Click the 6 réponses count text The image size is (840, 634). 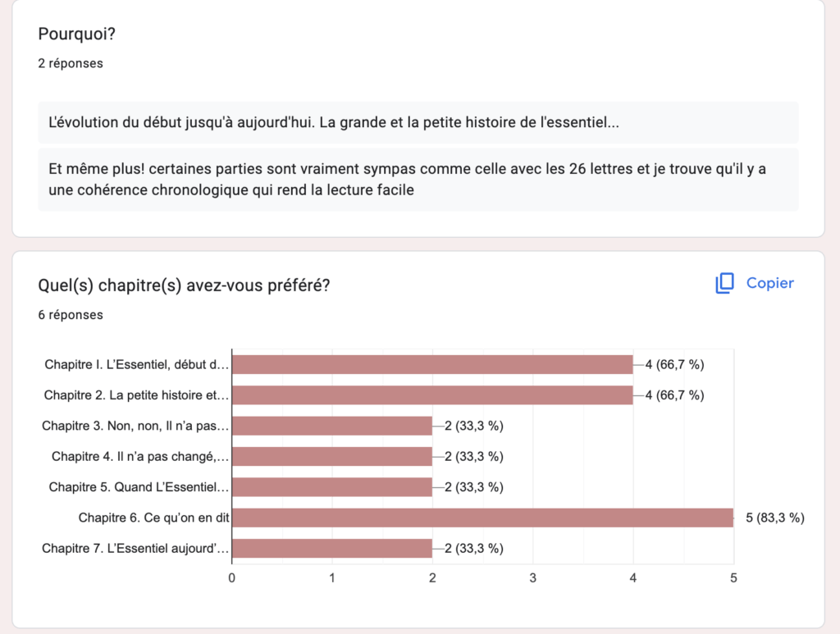(x=71, y=315)
